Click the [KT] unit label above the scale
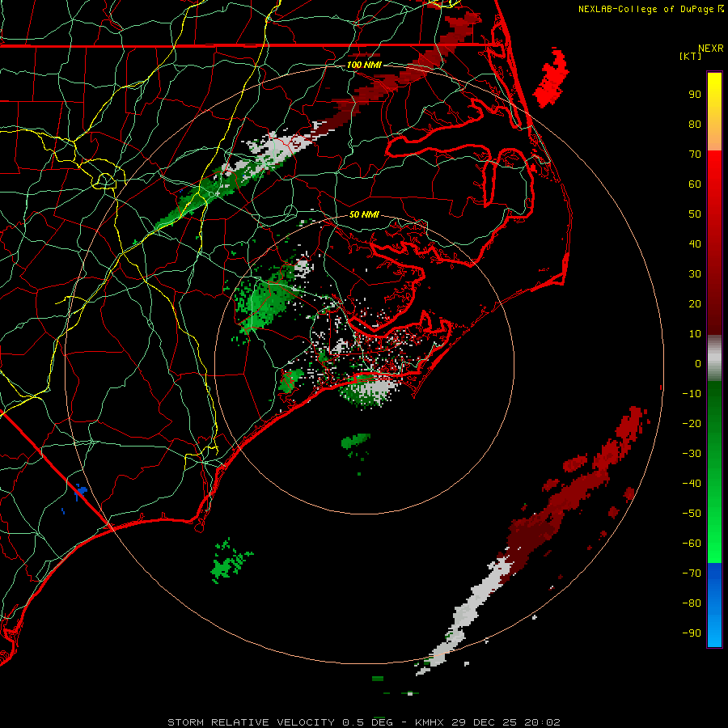The height and width of the screenshot is (728, 728). (691, 56)
